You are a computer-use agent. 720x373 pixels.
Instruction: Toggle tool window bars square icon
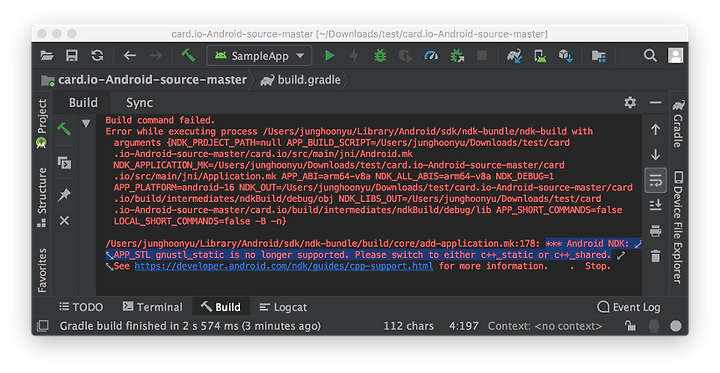click(x=43, y=326)
